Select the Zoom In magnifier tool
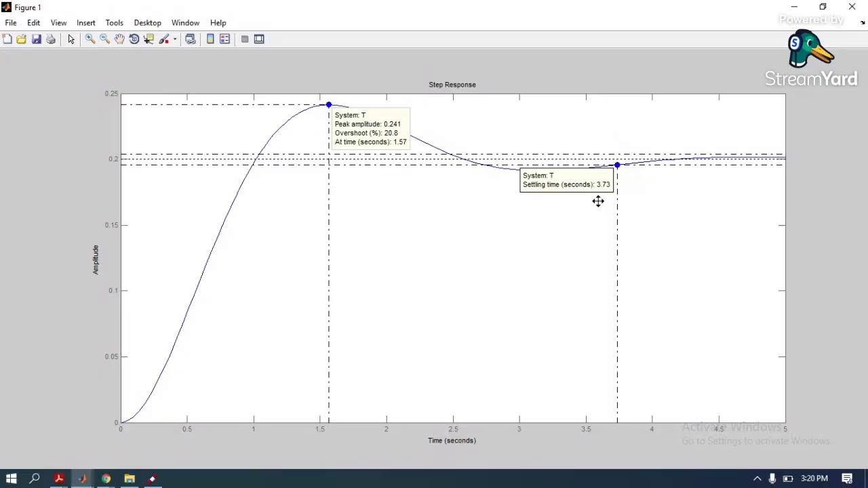This screenshot has height=488, width=868. click(90, 39)
